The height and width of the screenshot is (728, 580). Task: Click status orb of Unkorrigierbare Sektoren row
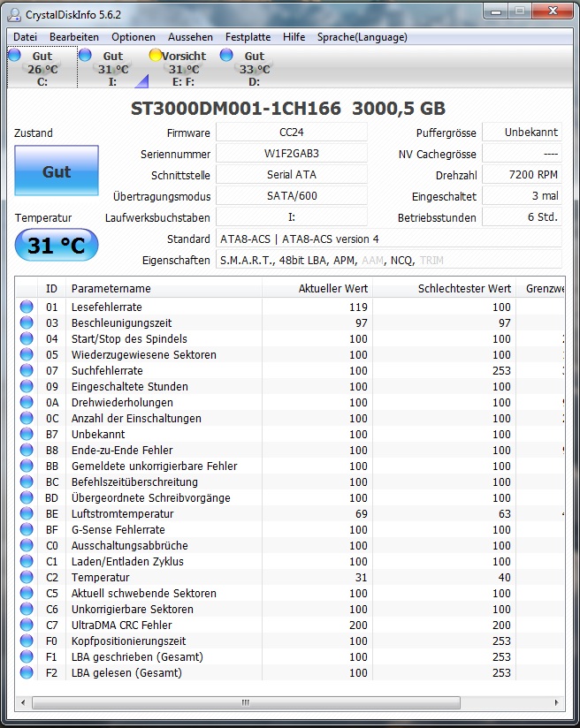27,609
